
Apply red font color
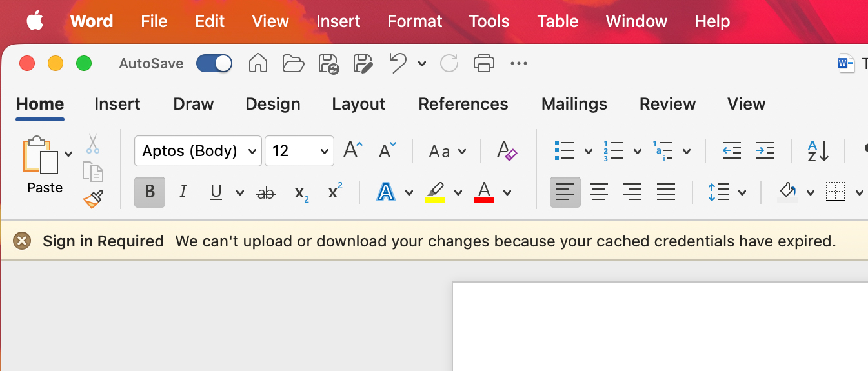pos(484,192)
